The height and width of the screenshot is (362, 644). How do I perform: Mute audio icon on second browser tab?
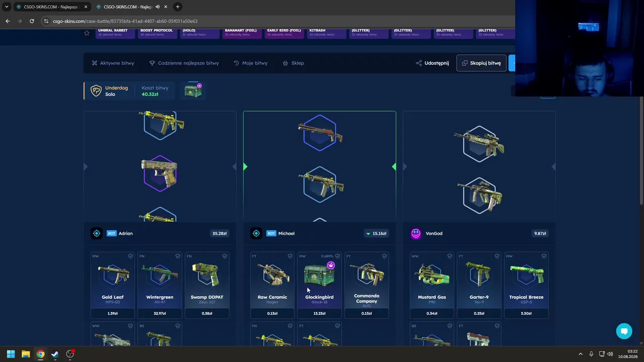pyautogui.click(x=157, y=7)
